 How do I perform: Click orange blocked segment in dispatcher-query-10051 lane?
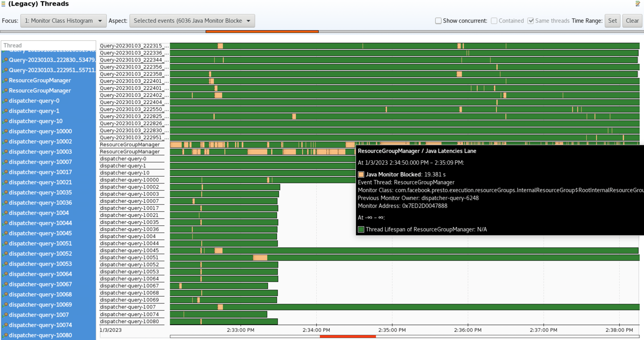click(260, 258)
